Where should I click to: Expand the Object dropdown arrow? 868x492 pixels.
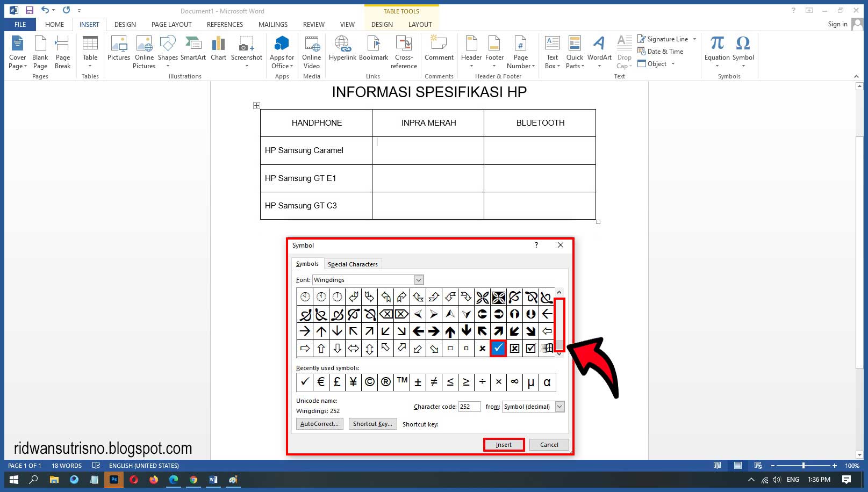tap(673, 64)
